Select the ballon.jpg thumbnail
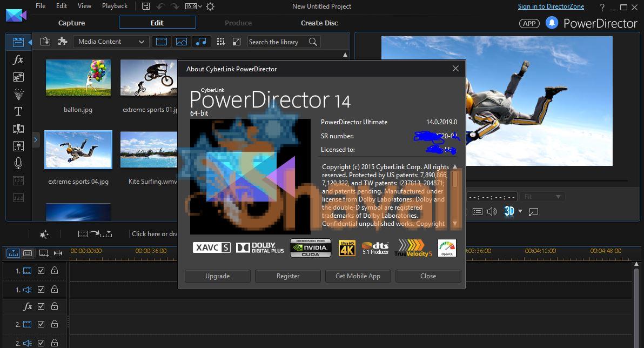The height and width of the screenshot is (348, 644). (78, 78)
